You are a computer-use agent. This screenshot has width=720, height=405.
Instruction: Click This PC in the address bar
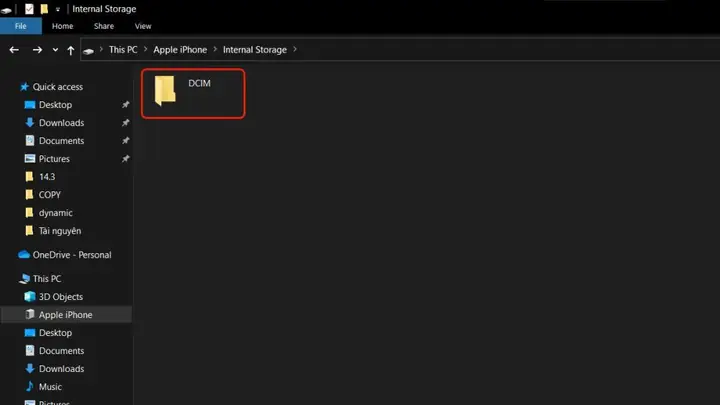(x=123, y=50)
